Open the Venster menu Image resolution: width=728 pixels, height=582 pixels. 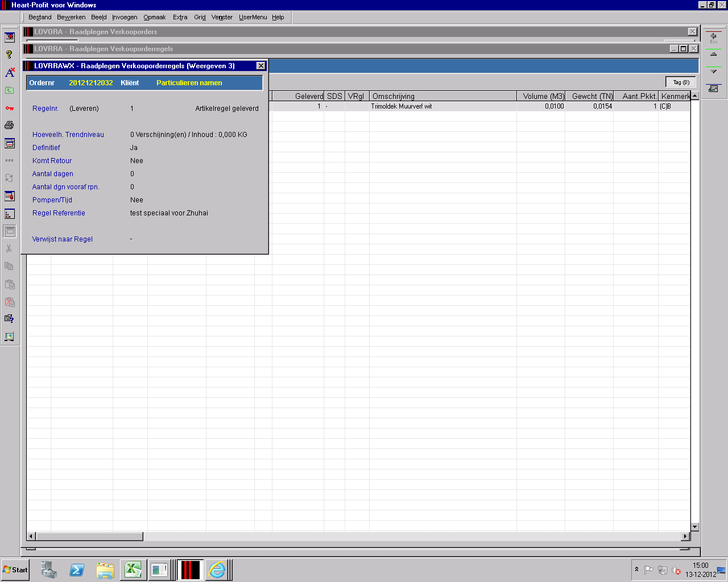tap(222, 17)
